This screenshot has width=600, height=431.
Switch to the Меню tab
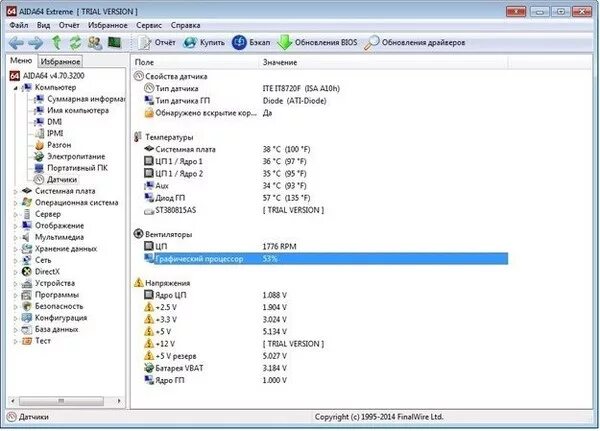click(x=21, y=60)
